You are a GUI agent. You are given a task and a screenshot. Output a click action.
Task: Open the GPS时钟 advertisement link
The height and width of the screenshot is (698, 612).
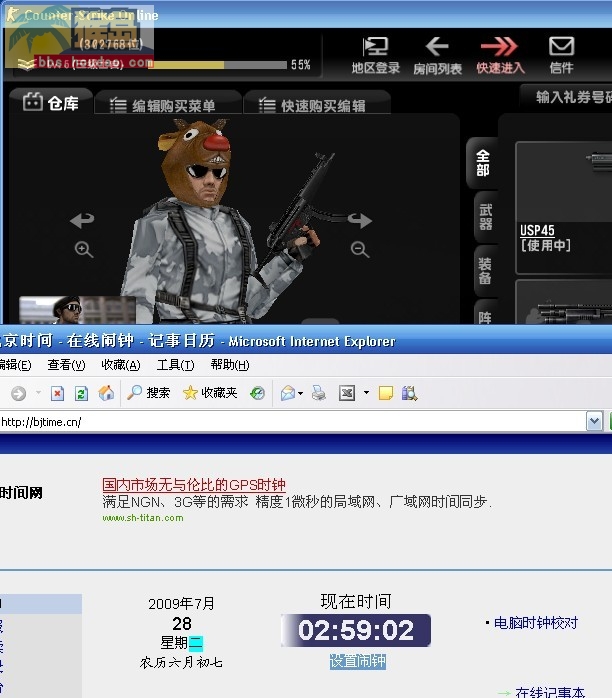point(194,485)
